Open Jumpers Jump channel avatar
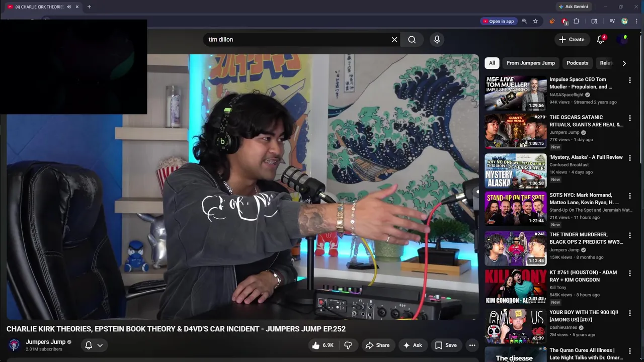The image size is (644, 362). click(14, 345)
